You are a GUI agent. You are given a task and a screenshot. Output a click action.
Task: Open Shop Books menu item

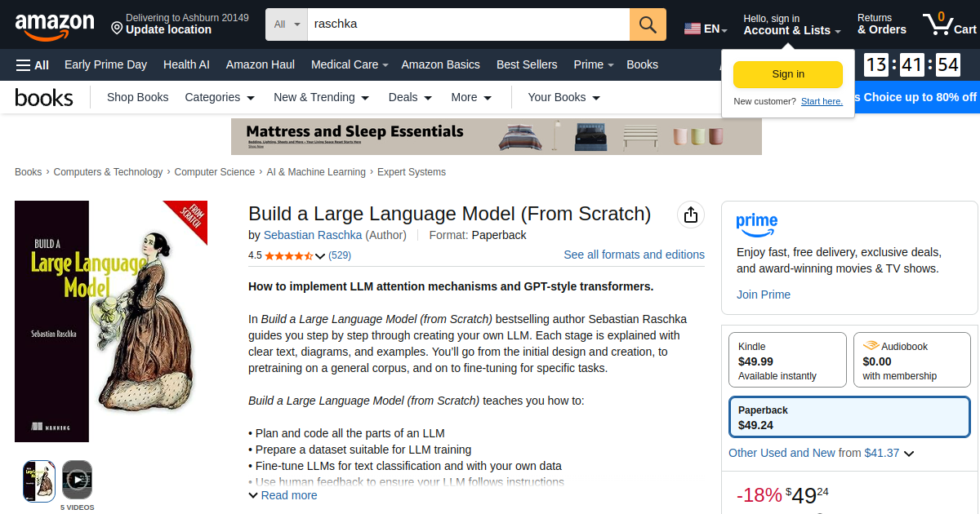(x=137, y=97)
